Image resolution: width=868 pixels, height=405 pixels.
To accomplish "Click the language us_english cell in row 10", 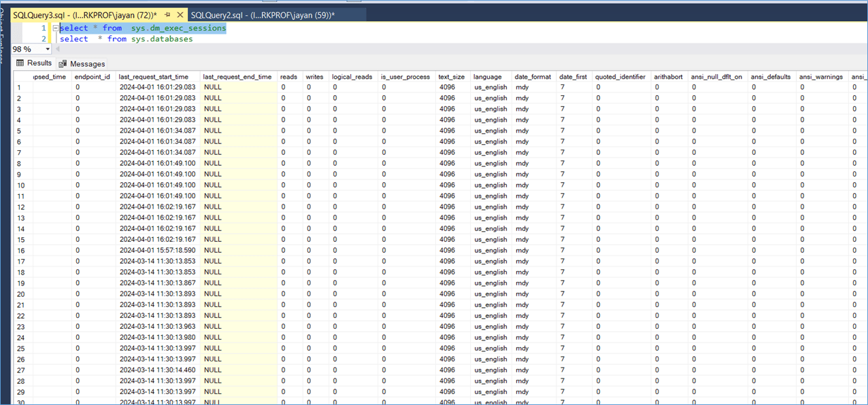I will (x=490, y=185).
